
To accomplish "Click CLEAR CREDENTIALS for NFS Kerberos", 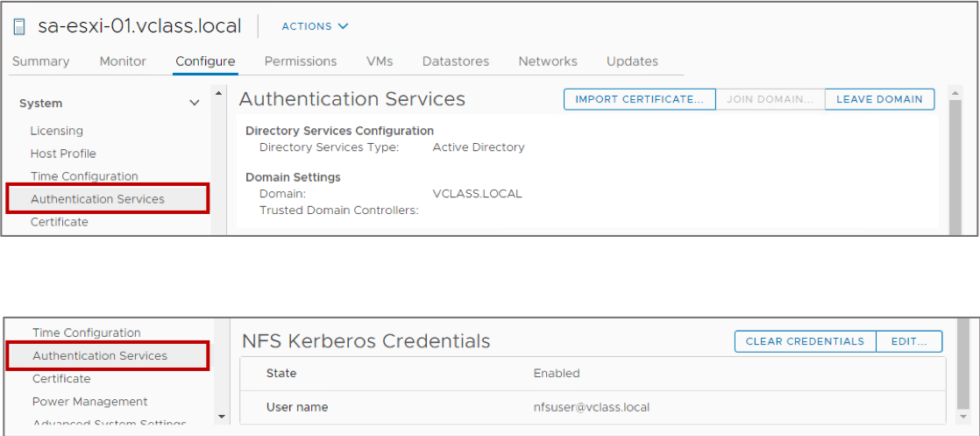I will (805, 341).
